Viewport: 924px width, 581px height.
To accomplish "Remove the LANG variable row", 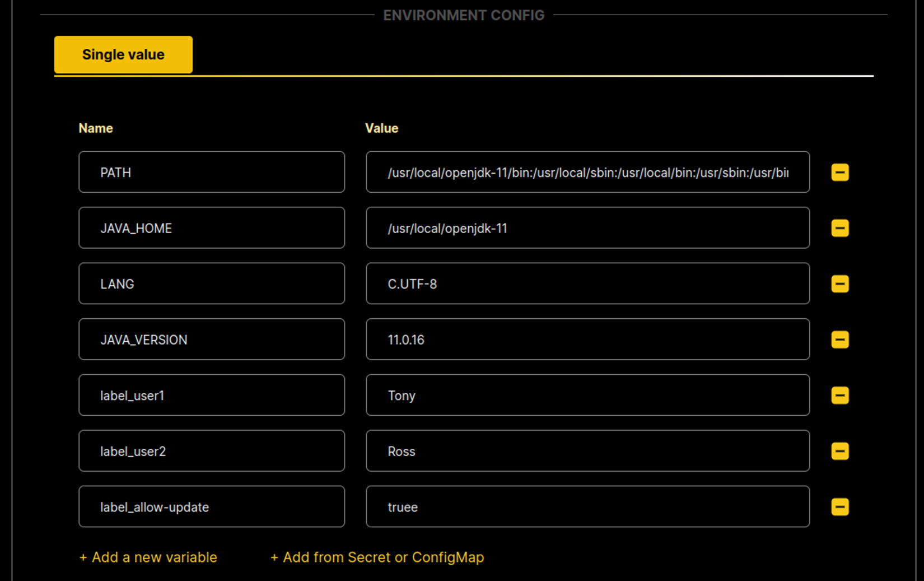I will [x=839, y=284].
